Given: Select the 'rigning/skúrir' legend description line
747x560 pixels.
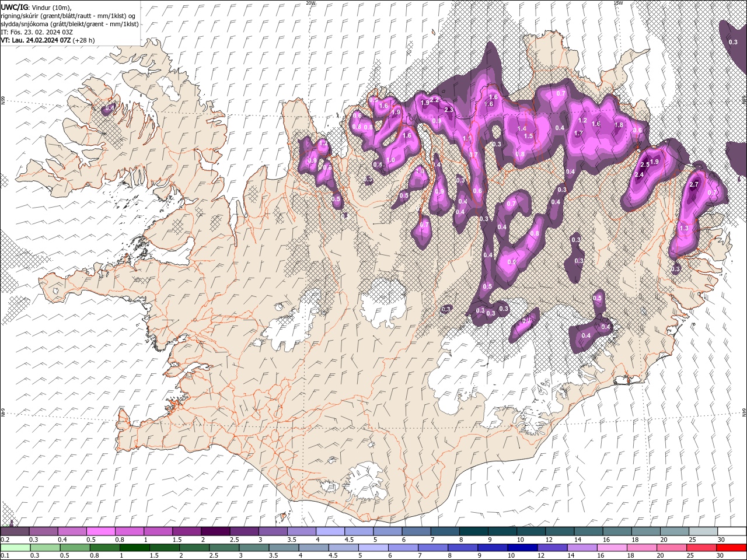Looking at the screenshot, I should pos(68,15).
